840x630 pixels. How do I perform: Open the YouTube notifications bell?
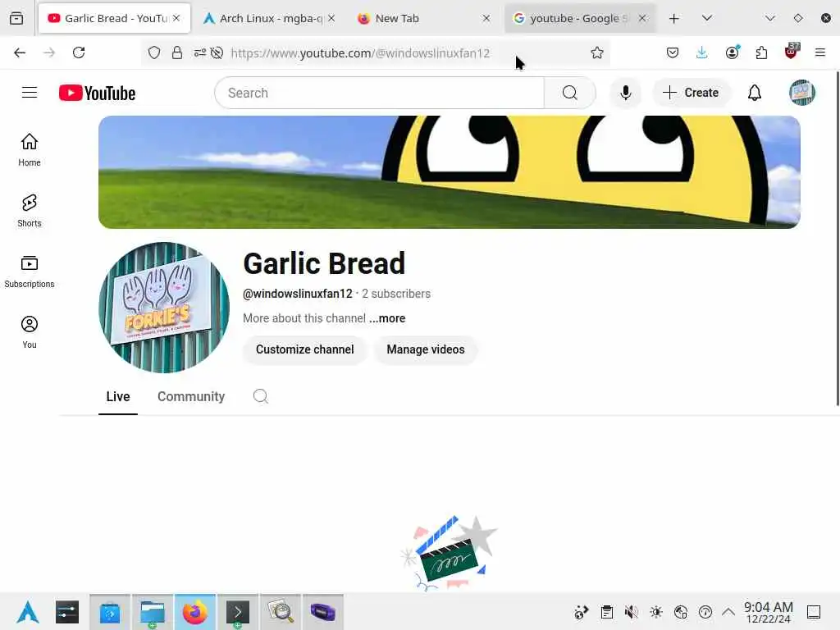(x=755, y=93)
